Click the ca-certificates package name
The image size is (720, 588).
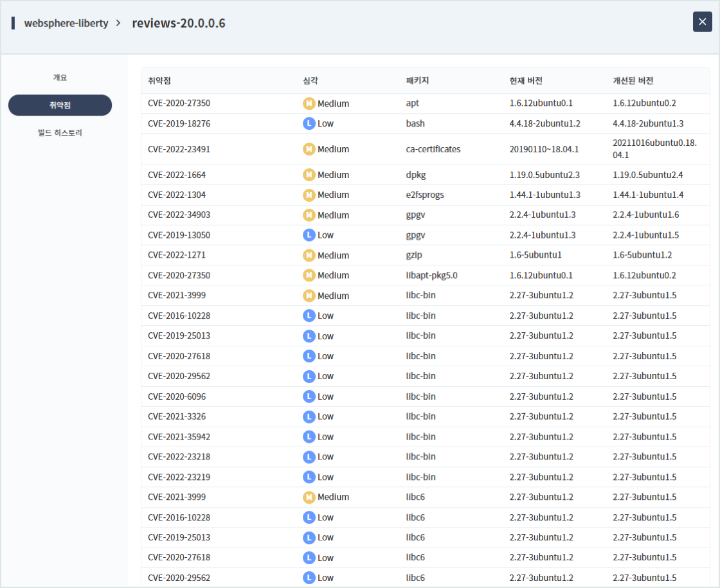pyautogui.click(x=433, y=149)
